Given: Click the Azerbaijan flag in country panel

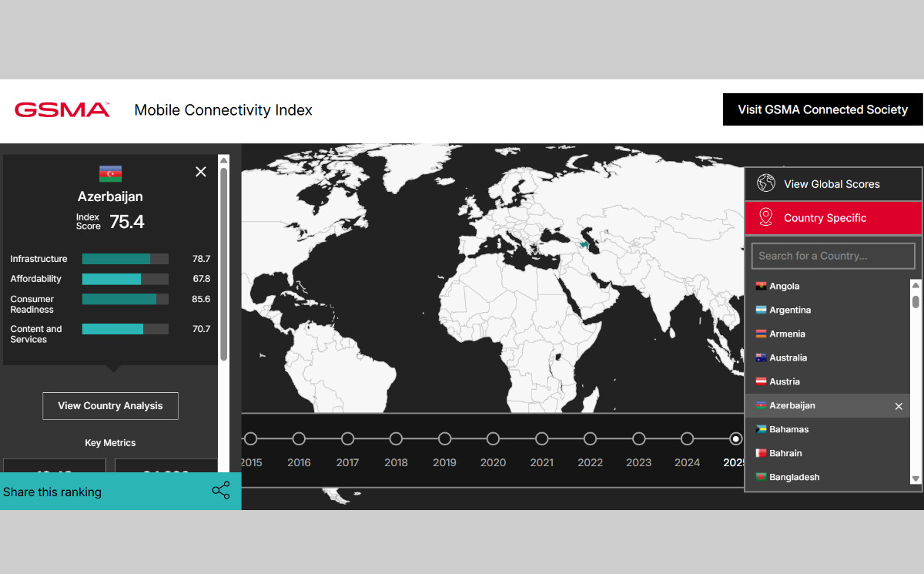Looking at the screenshot, I should coord(110,173).
